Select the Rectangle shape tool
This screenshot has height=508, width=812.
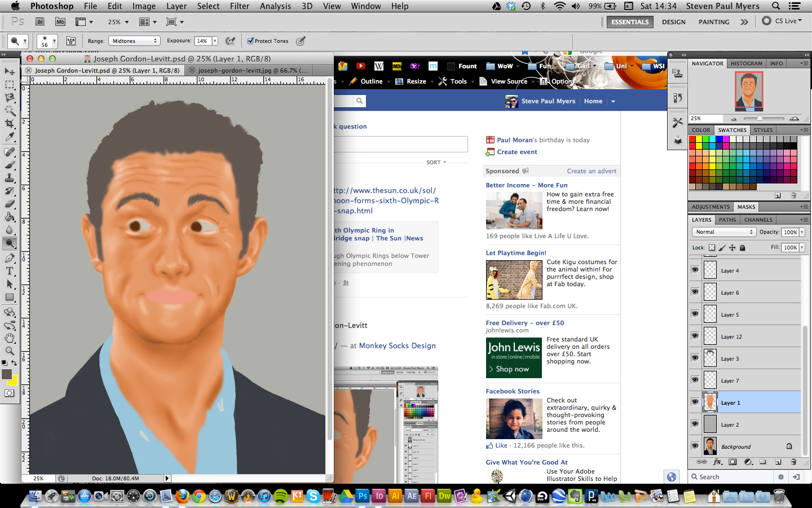[x=10, y=297]
